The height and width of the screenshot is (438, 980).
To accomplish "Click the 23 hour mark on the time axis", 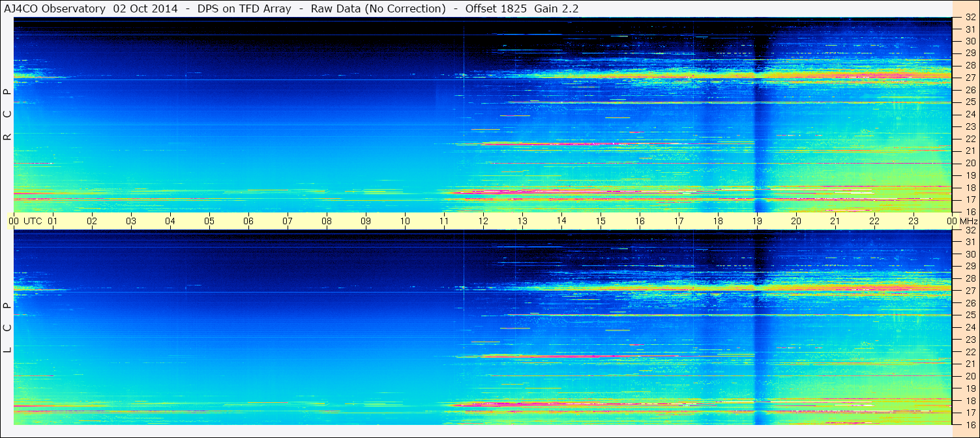I will tap(913, 221).
